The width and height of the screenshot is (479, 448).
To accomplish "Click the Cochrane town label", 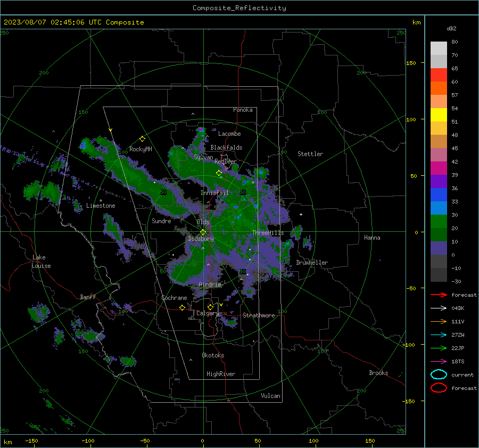I will (174, 298).
